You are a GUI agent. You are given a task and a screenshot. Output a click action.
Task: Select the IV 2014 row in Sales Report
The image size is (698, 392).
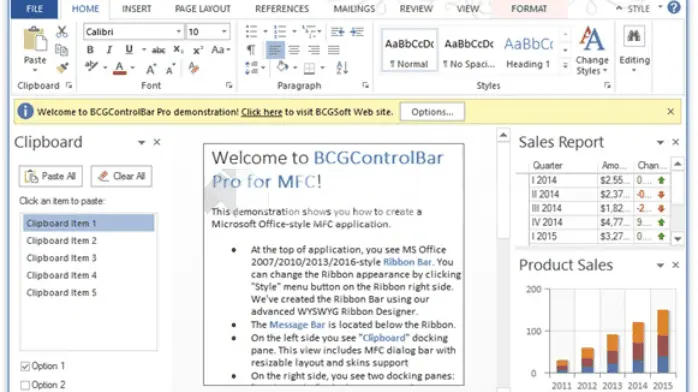599,222
